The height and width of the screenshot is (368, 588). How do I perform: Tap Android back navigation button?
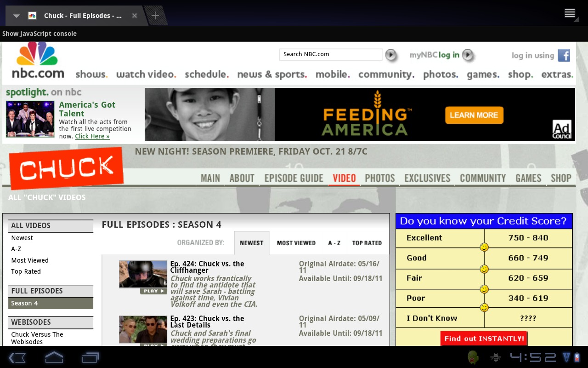[x=17, y=357]
